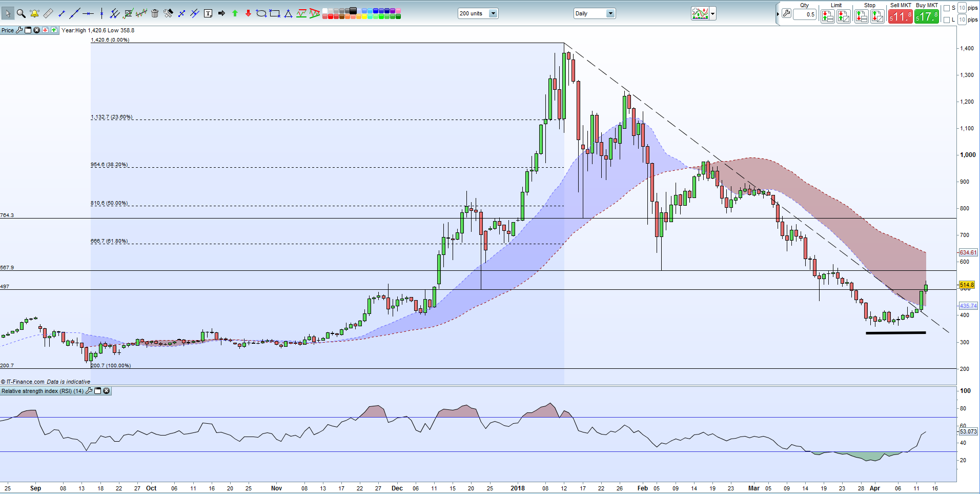
Task: Expand the indicators button dropdown arrow
Action: point(713,14)
